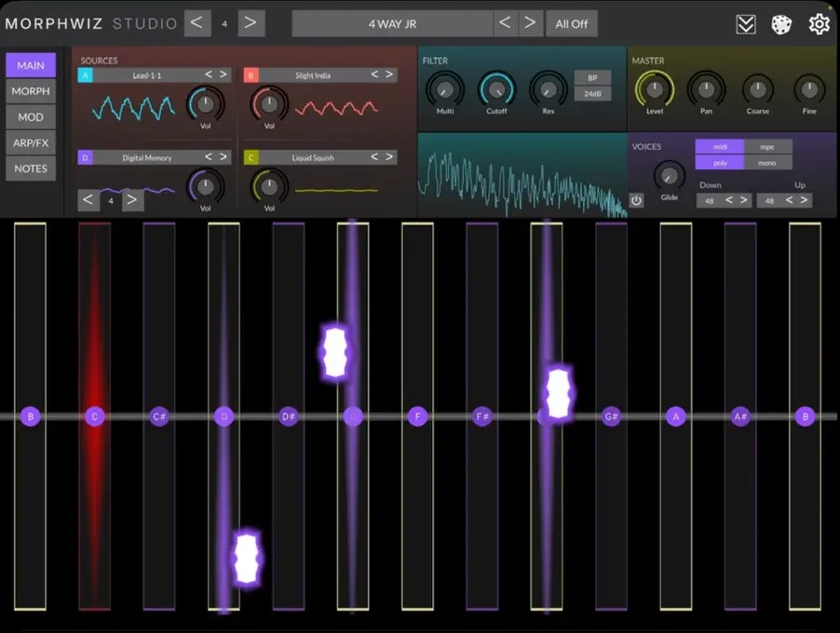The image size is (840, 633).
Task: Next waveform for Liquid Squish source
Action: [389, 157]
